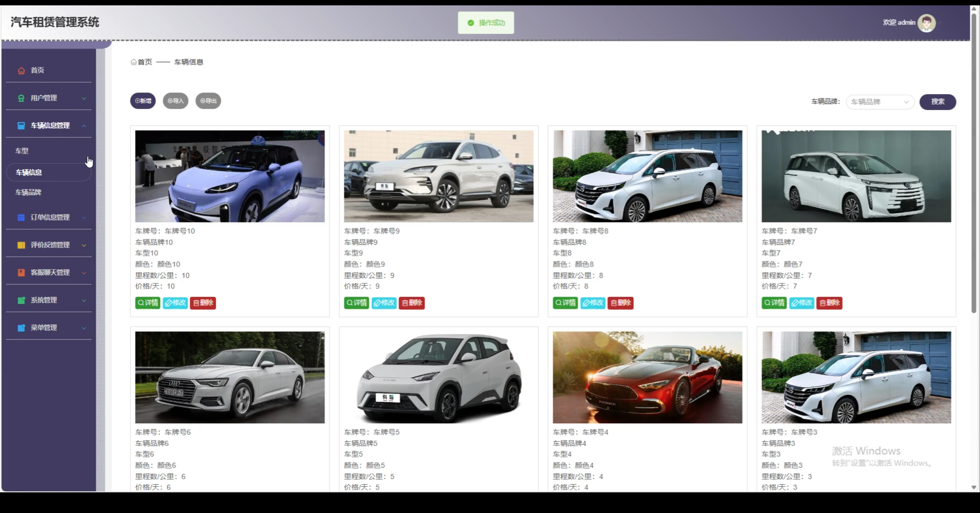Click the blue car thumbnail 车牌号10
Screen dimensions: 980x513
[230, 176]
